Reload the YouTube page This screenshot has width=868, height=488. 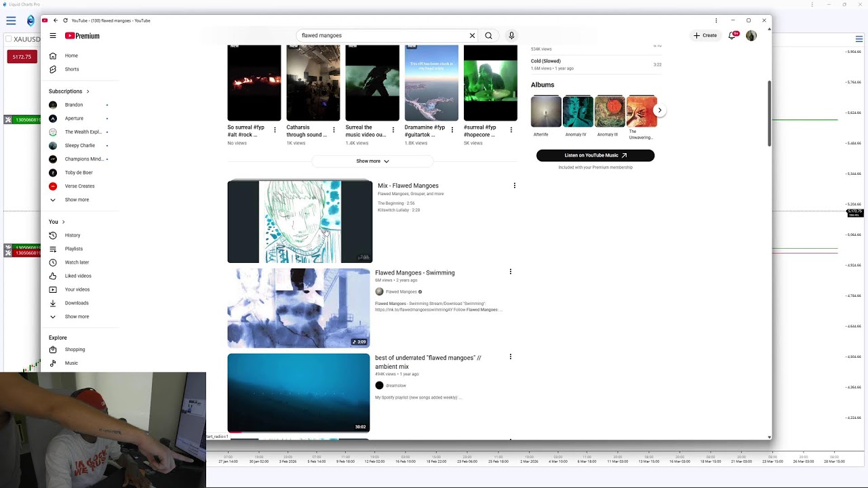(x=65, y=20)
